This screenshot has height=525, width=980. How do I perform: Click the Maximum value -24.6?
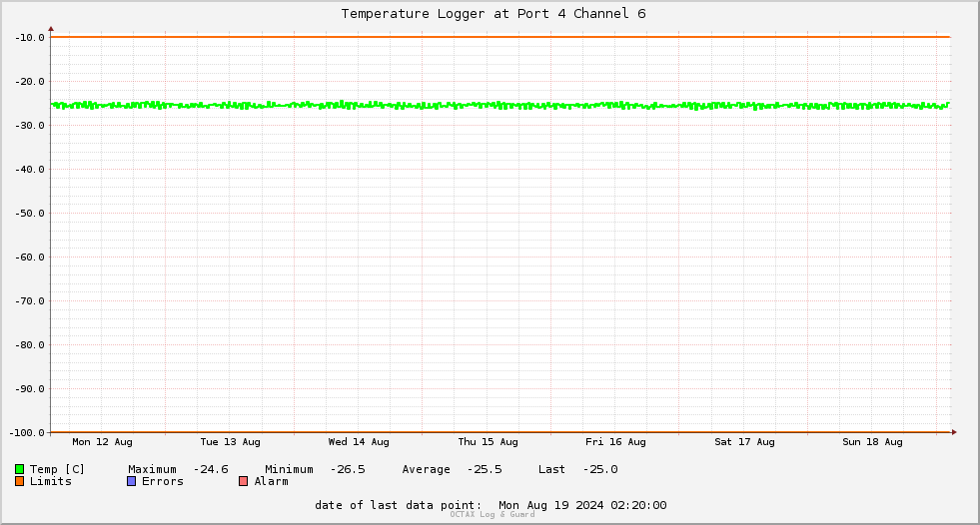point(211,469)
